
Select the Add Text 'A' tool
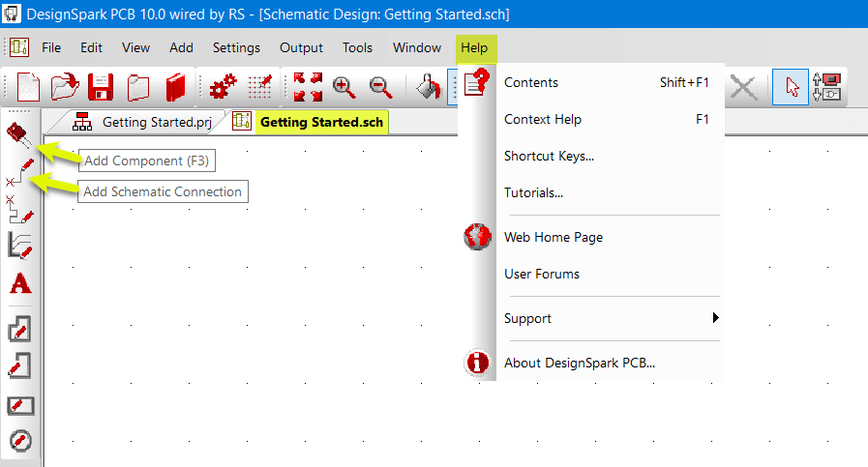point(20,283)
